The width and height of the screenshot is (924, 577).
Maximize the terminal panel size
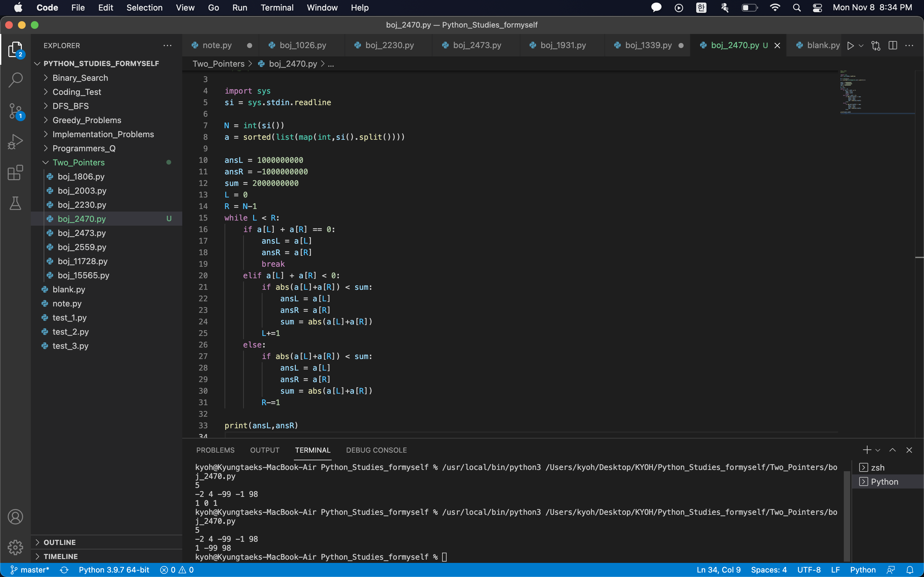tap(892, 450)
